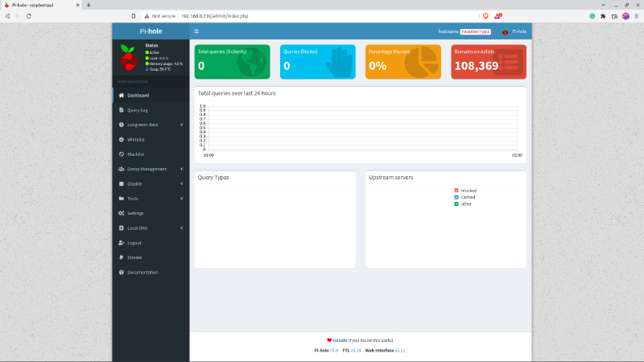Click the Blacklist ban icon in sidebar
Image resolution: width=644 pixels, height=362 pixels.
click(x=121, y=154)
